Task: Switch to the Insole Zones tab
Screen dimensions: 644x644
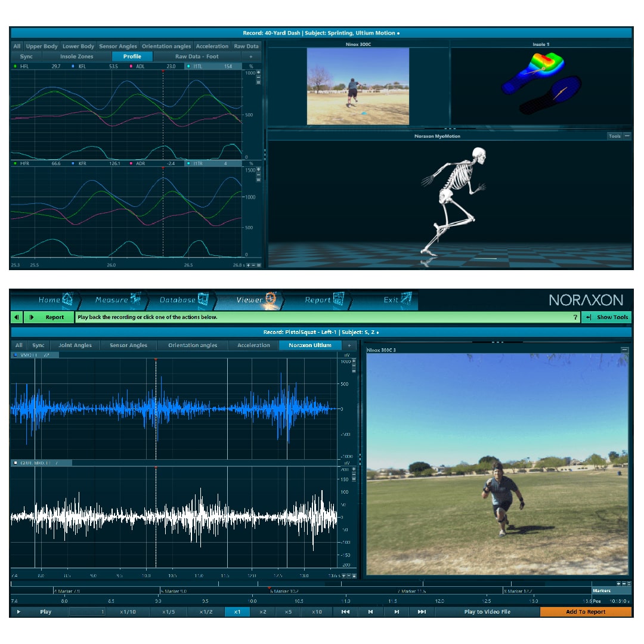Action: 76,57
